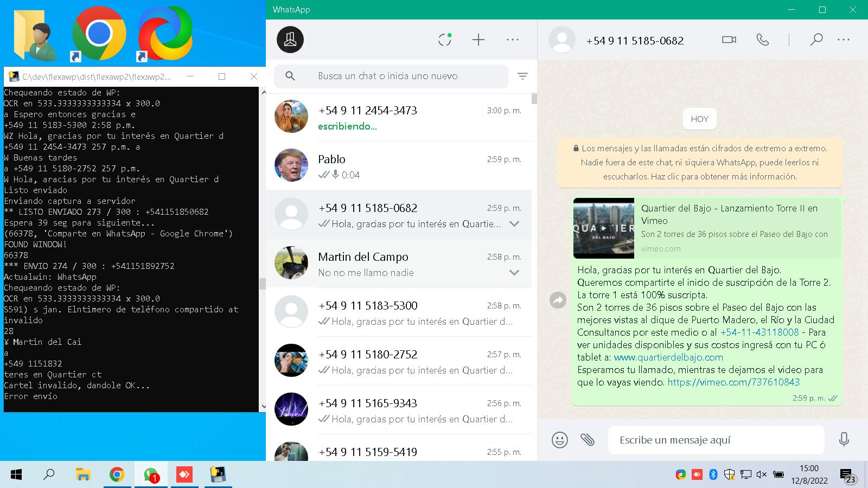Open the Windows Start menu

(x=16, y=475)
